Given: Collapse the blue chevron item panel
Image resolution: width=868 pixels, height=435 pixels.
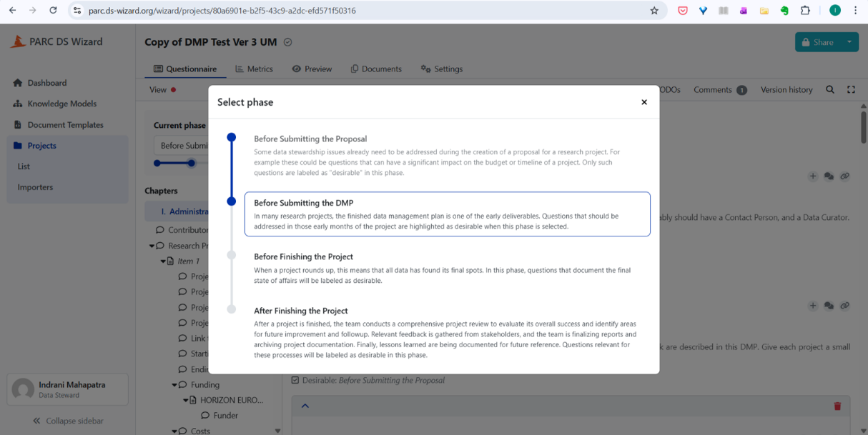Looking at the screenshot, I should coord(305,406).
